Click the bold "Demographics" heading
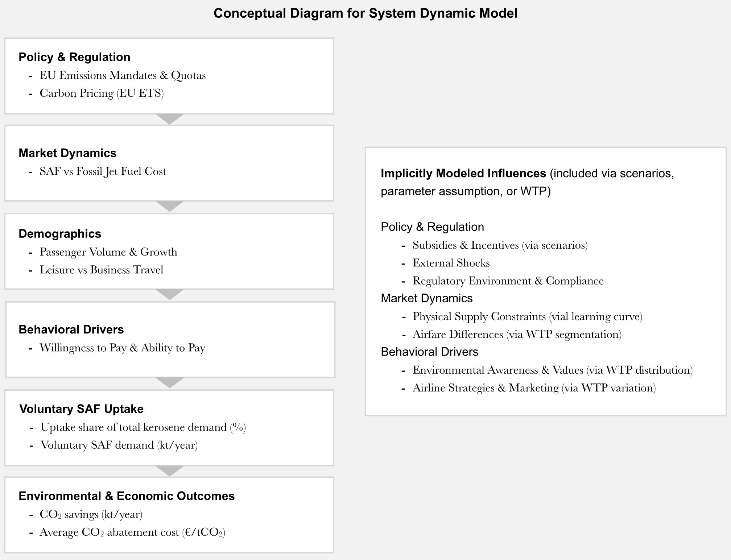Screen dimensions: 731x560 pos(60,234)
